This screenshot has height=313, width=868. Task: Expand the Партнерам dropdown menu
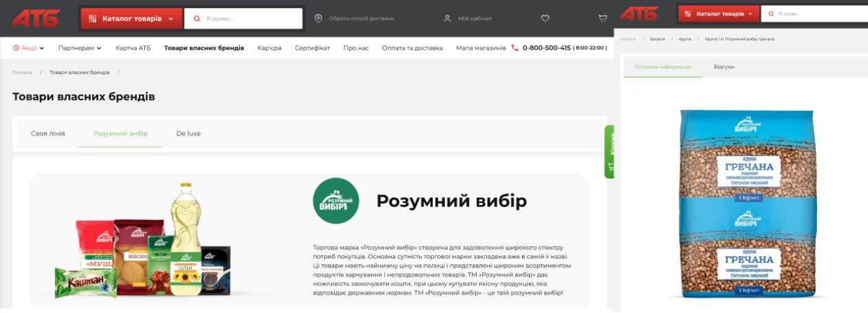[x=80, y=48]
